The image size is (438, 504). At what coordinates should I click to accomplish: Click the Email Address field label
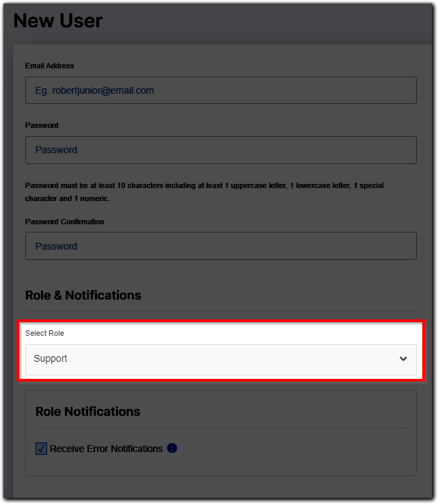pyautogui.click(x=50, y=66)
